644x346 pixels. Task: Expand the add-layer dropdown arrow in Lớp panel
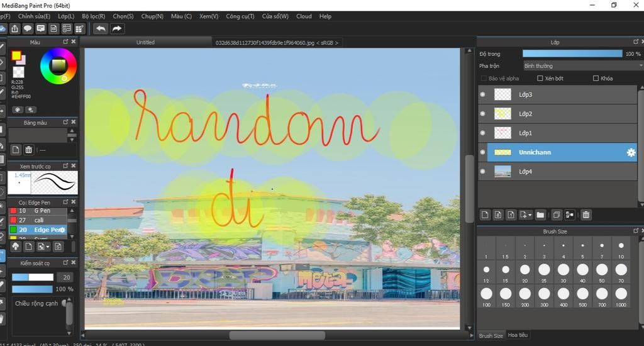point(531,215)
